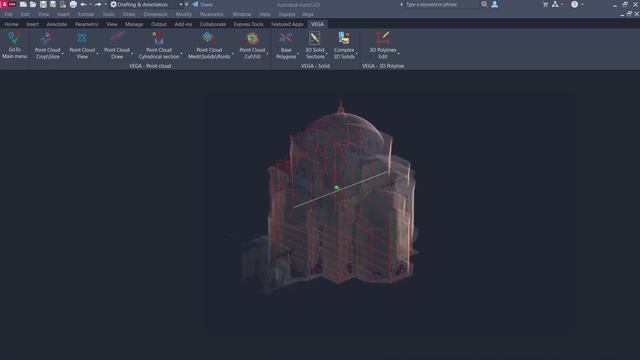Undo the last action
The image size is (640, 360).
tap(83, 4)
